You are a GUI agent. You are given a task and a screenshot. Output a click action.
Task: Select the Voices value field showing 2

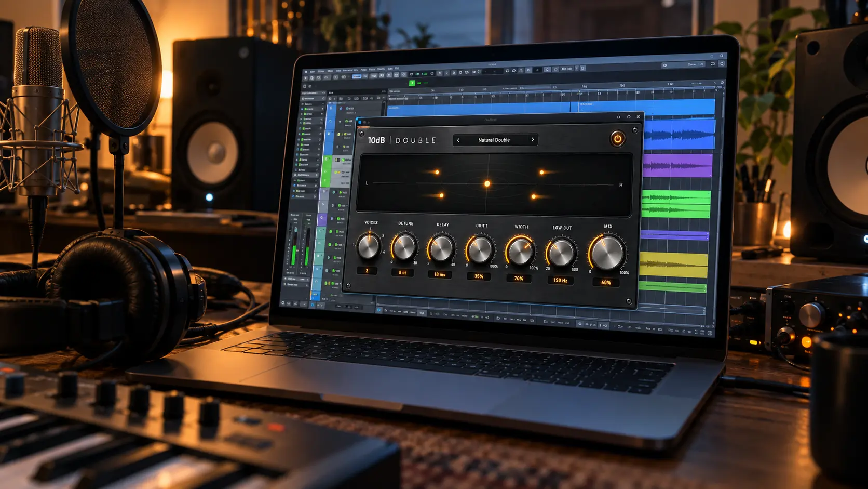tap(367, 271)
